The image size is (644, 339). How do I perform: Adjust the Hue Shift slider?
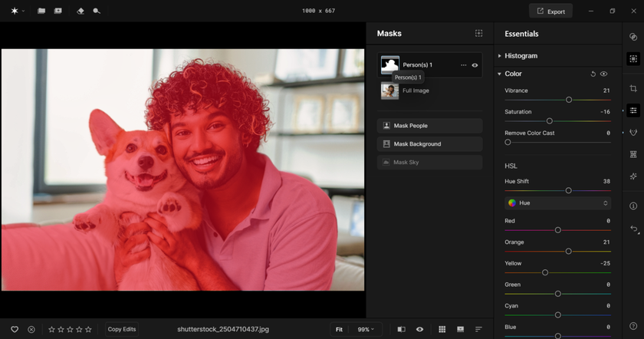568,191
